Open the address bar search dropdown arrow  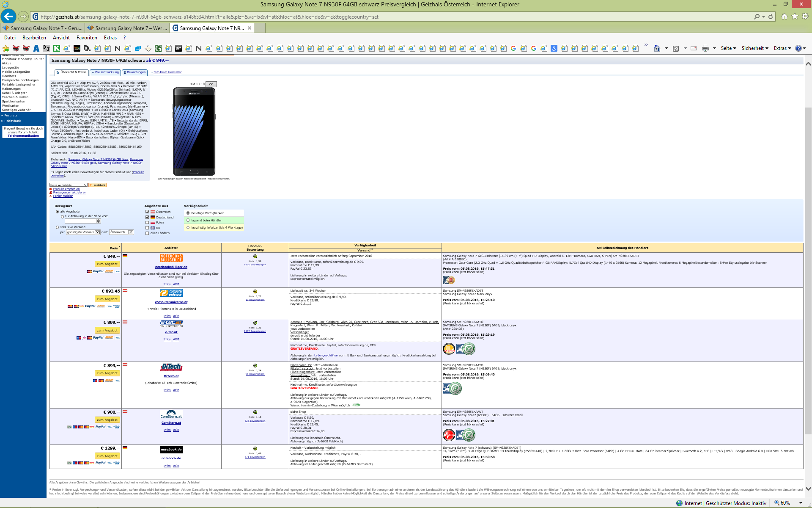[x=763, y=17]
